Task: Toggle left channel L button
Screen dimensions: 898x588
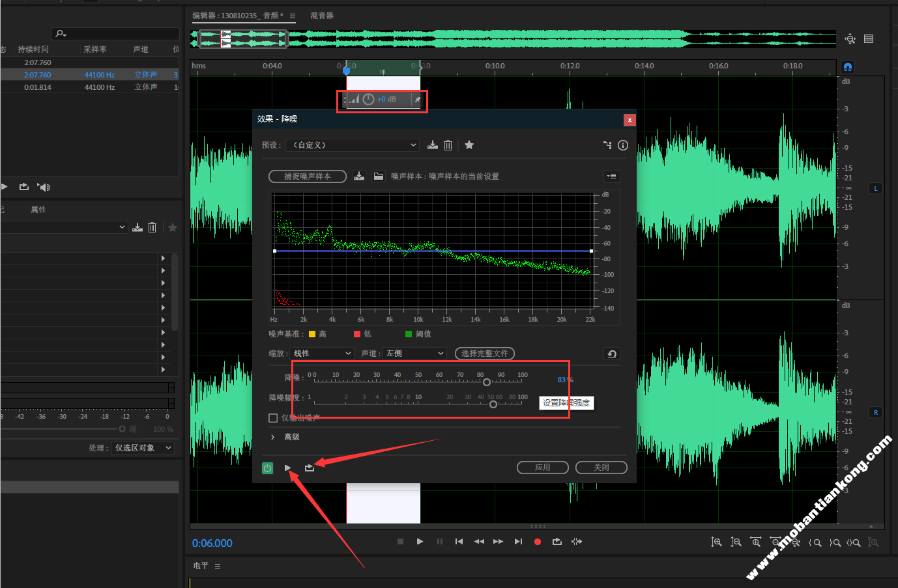Action: pyautogui.click(x=876, y=188)
